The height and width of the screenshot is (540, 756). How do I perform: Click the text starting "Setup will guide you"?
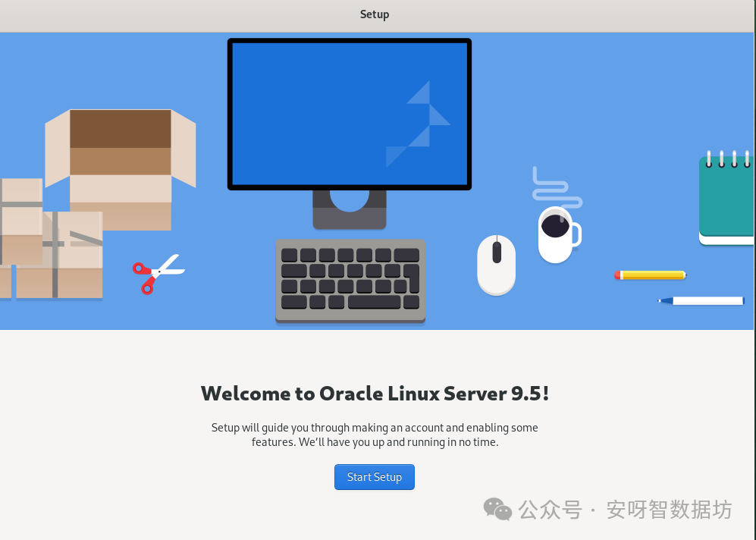[375, 435]
